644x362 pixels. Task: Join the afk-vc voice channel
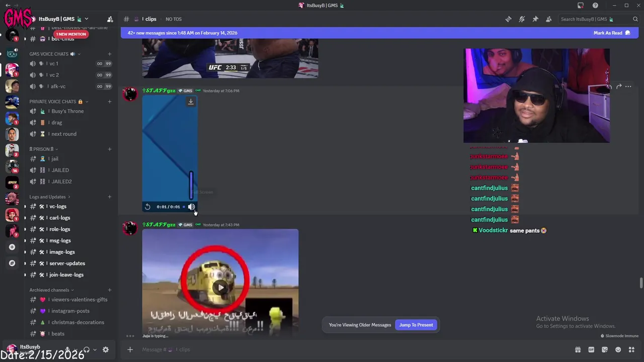[x=69, y=86]
